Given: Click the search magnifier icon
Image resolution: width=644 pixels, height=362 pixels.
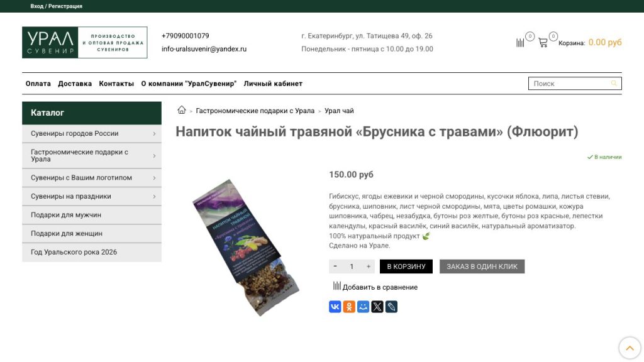Looking at the screenshot, I should point(614,84).
